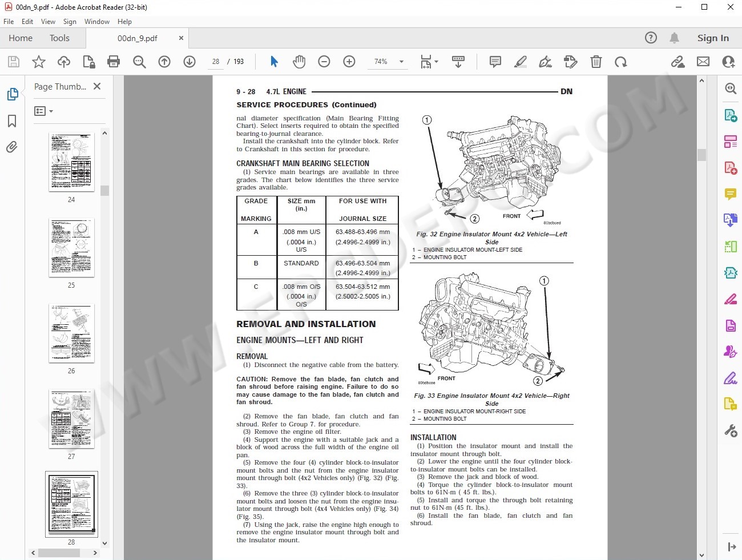Open the find text magnifier tool
742x560 pixels.
pyautogui.click(x=139, y=62)
